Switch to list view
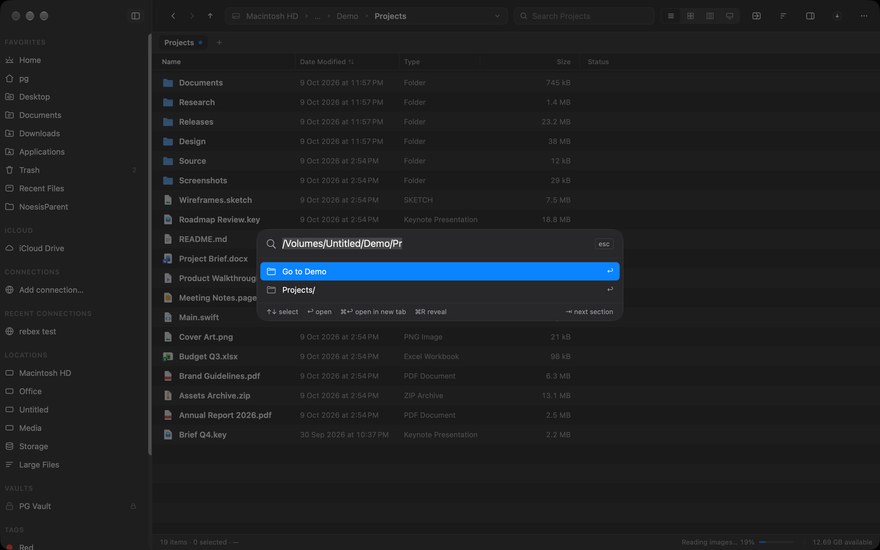 pos(671,16)
